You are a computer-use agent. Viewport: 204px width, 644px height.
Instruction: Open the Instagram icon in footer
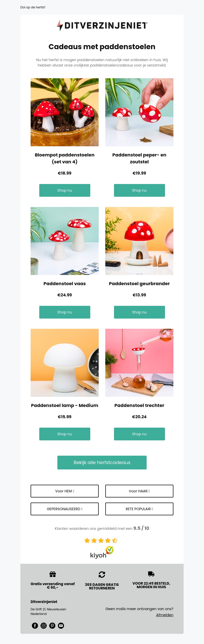44,626
